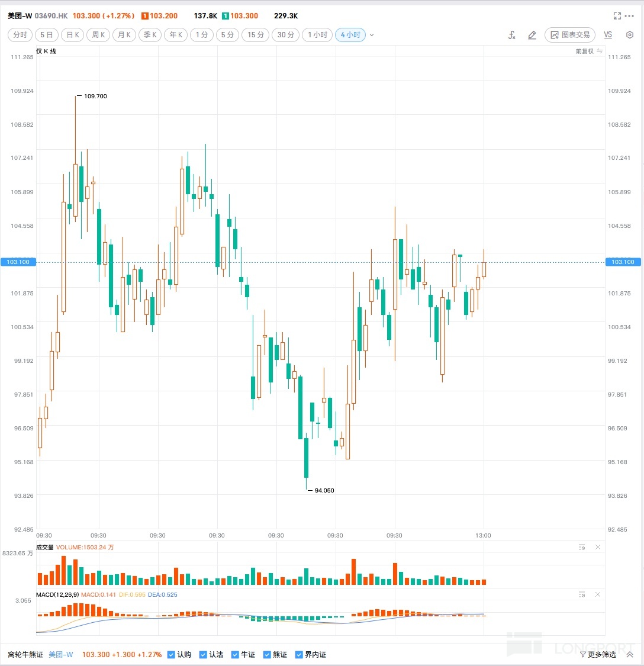Viewport: 644px width, 666px height.
Task: Click the ask level 1 green badge
Action: click(x=226, y=16)
